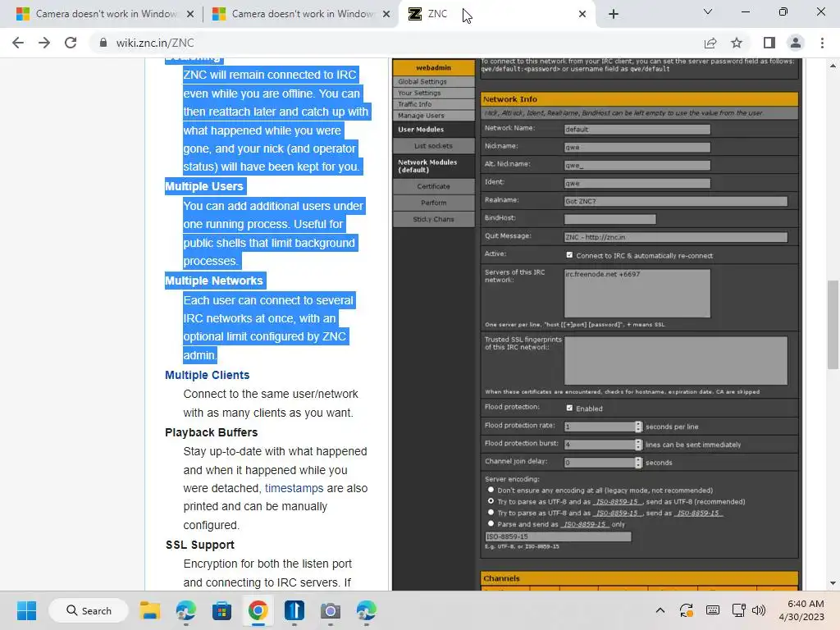The image size is (840, 630).
Task: Open Your Settings in webadmin
Action: (433, 93)
